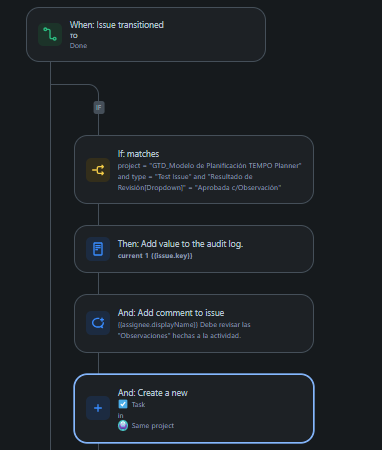Click the green Issue transitioned trigger icon
Image resolution: width=382 pixels, height=450 pixels.
click(x=50, y=34)
